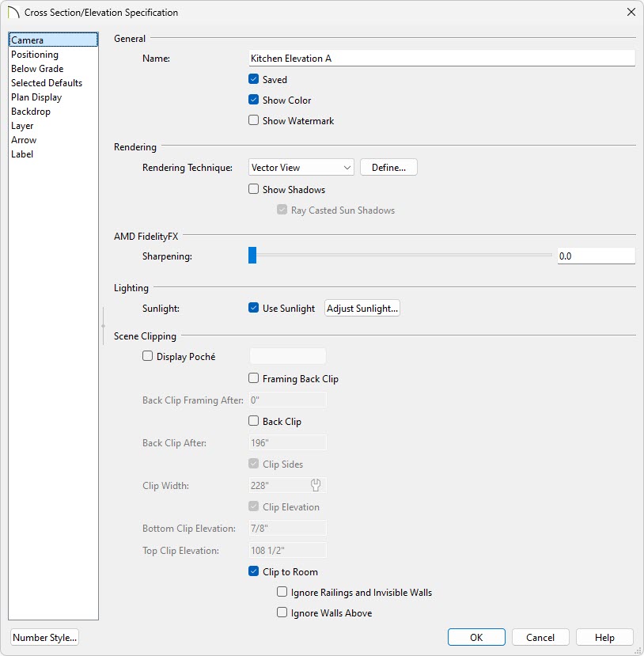The width and height of the screenshot is (644, 656).
Task: Uncheck Clip to Room
Action: pyautogui.click(x=253, y=571)
